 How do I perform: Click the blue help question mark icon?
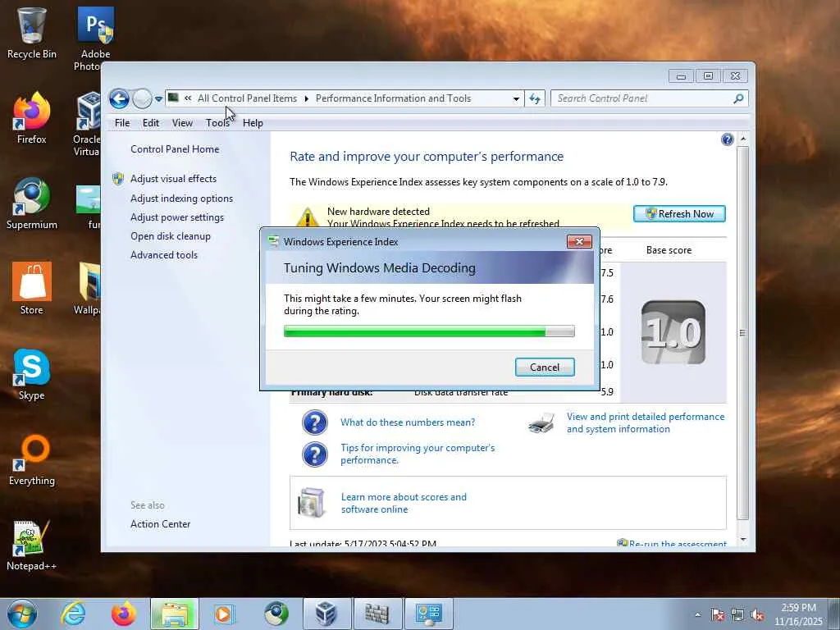[727, 139]
